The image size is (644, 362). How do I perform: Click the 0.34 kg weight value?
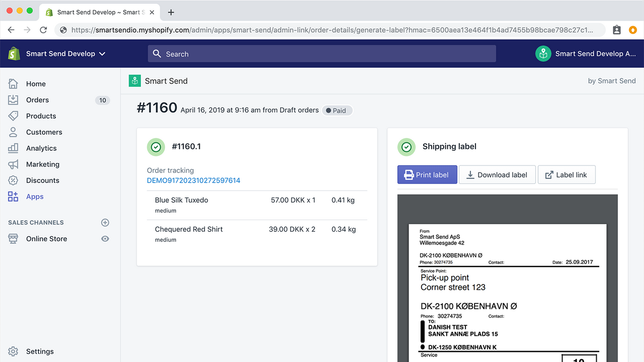point(344,229)
